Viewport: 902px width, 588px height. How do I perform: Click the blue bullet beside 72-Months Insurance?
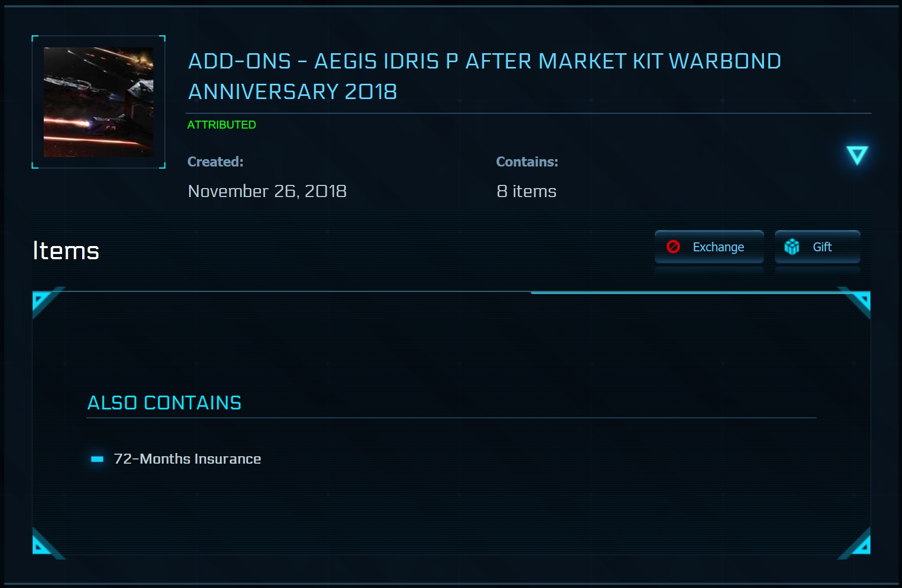[x=97, y=459]
